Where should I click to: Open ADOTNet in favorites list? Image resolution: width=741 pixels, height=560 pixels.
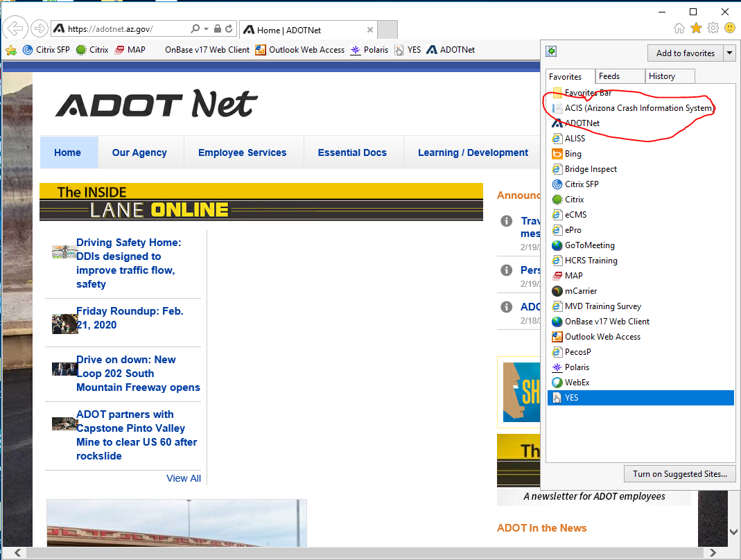click(x=640, y=123)
